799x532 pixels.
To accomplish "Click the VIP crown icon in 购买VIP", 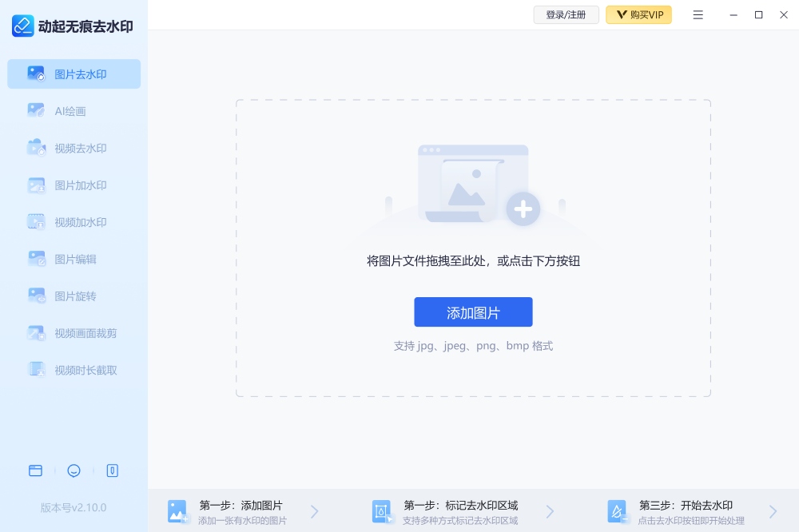I will [x=622, y=14].
